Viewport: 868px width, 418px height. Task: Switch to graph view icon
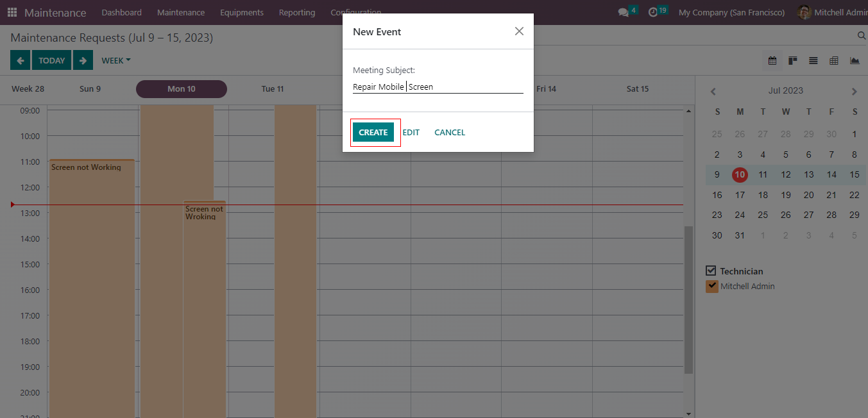[x=855, y=61]
